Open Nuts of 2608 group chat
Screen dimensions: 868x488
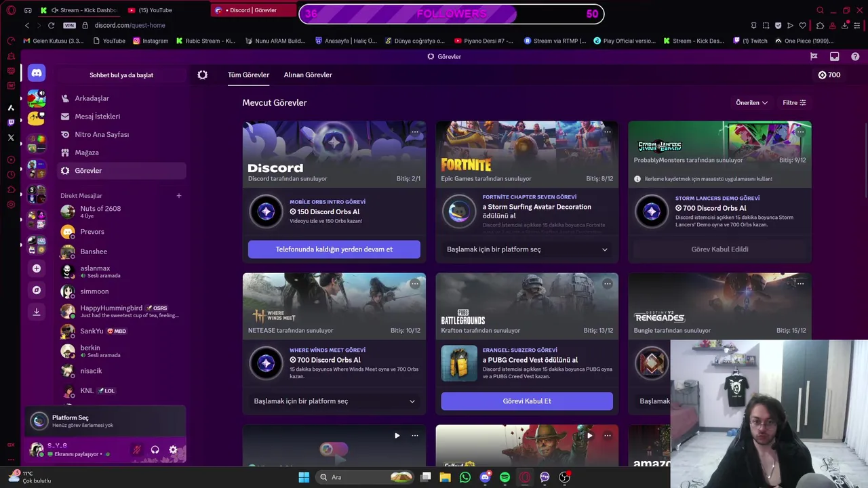coord(121,211)
